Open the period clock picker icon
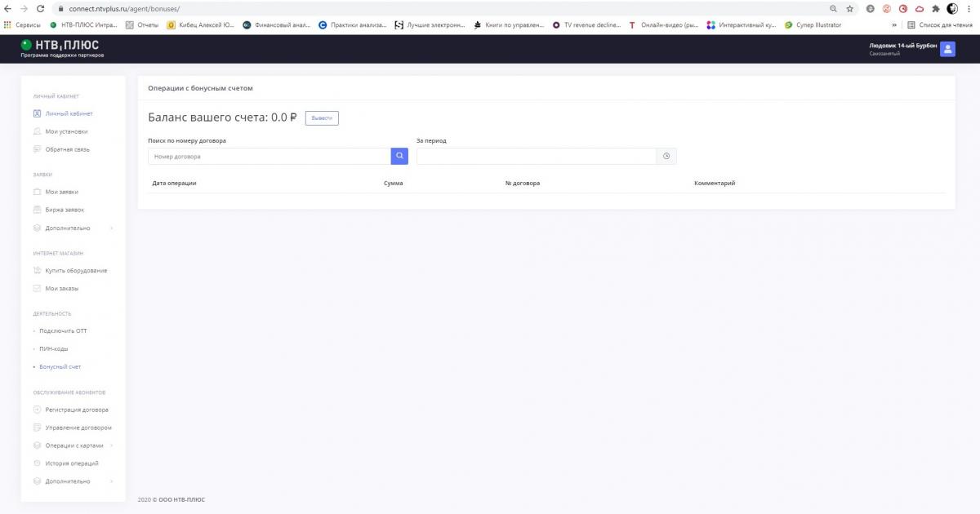 [666, 156]
